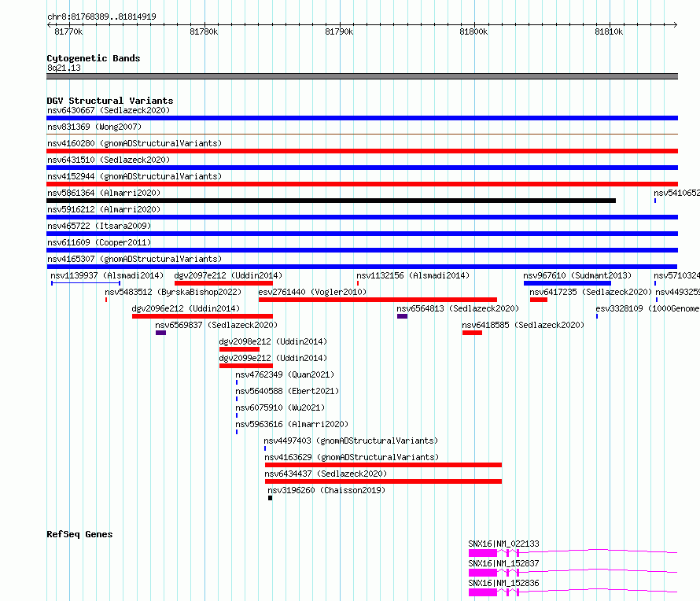
Task: Click the nsv1132156 (Alsmadi2014) label
Action: tap(413, 275)
